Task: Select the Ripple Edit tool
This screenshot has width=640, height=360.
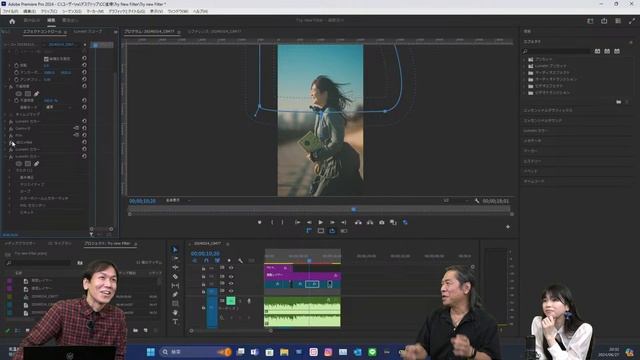Action: pos(175,267)
